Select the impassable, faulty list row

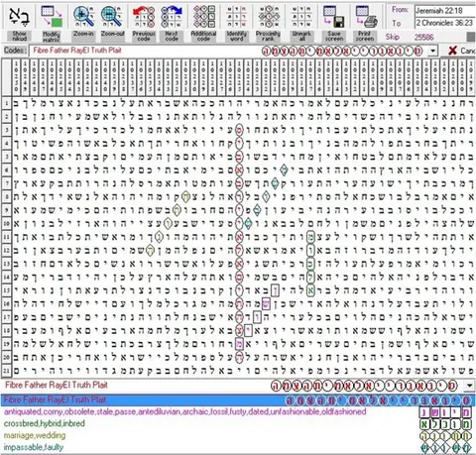238,447
